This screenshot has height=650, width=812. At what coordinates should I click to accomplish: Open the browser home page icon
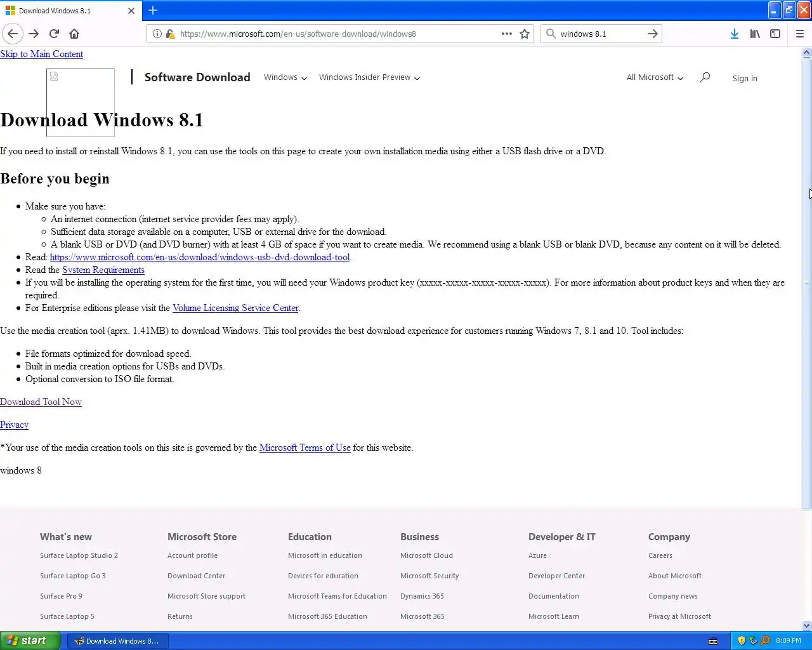tap(74, 34)
